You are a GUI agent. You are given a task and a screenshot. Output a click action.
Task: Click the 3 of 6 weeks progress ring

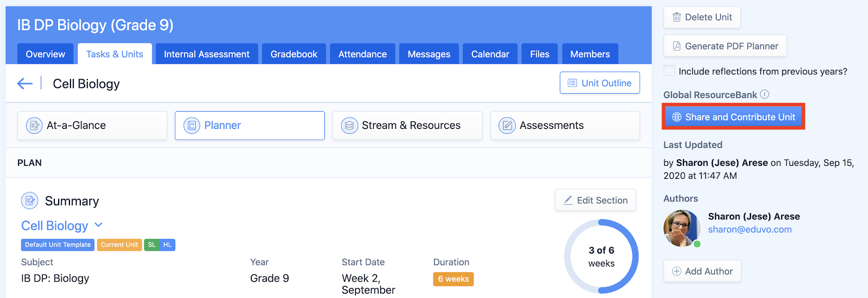(x=601, y=256)
